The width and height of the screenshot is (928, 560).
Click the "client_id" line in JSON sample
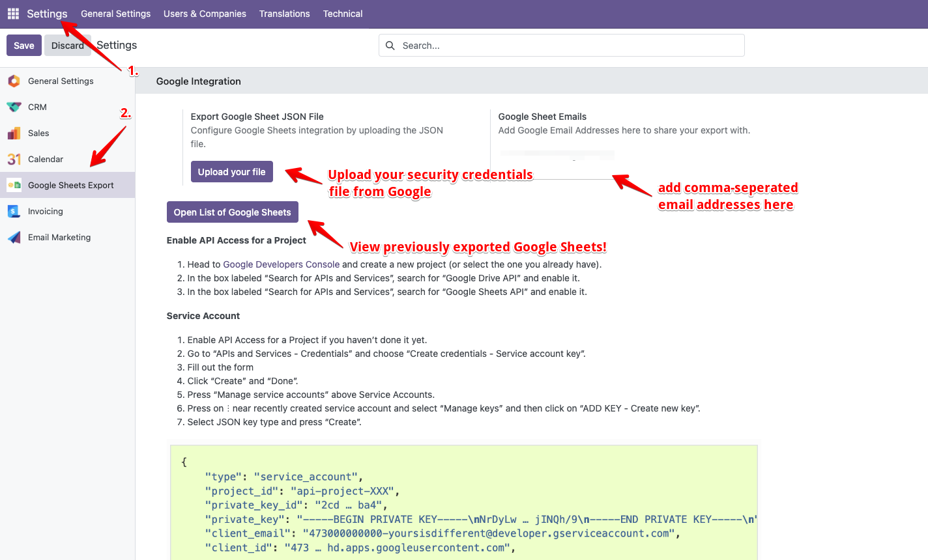click(360, 548)
